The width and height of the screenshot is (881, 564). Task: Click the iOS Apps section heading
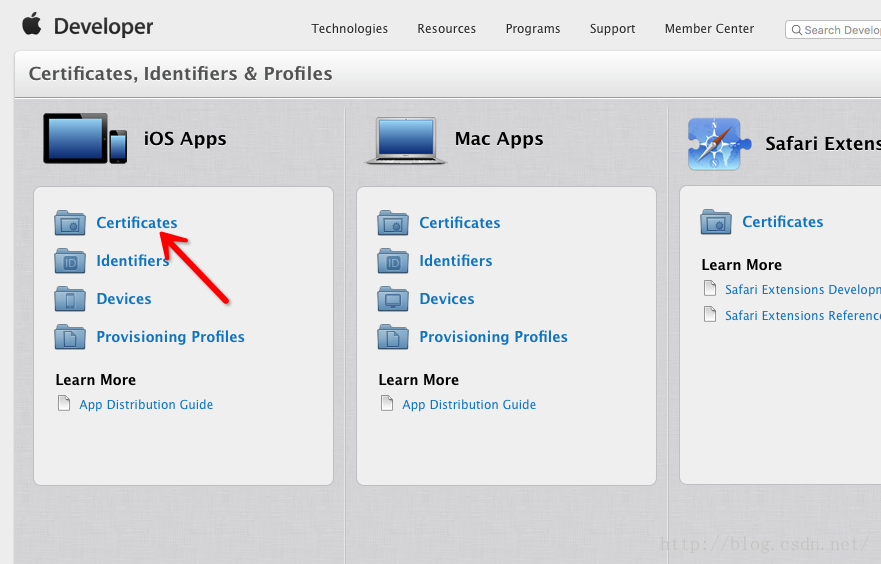click(185, 139)
